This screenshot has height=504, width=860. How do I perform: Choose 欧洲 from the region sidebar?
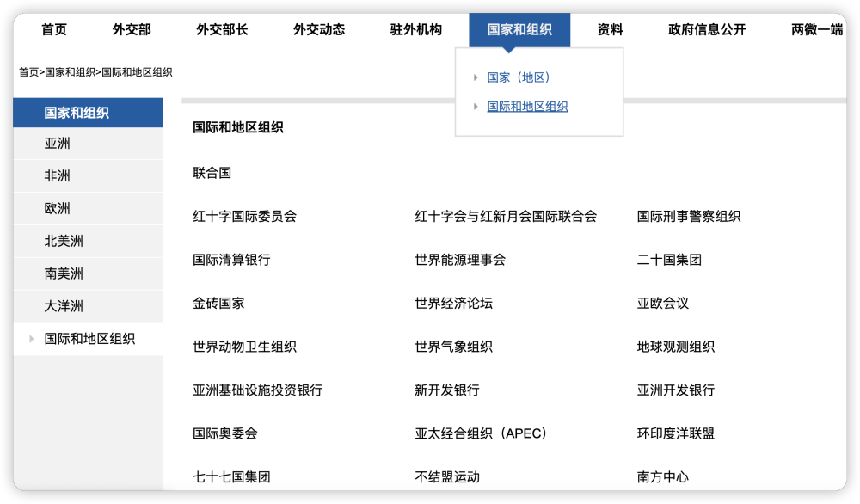pyautogui.click(x=57, y=208)
